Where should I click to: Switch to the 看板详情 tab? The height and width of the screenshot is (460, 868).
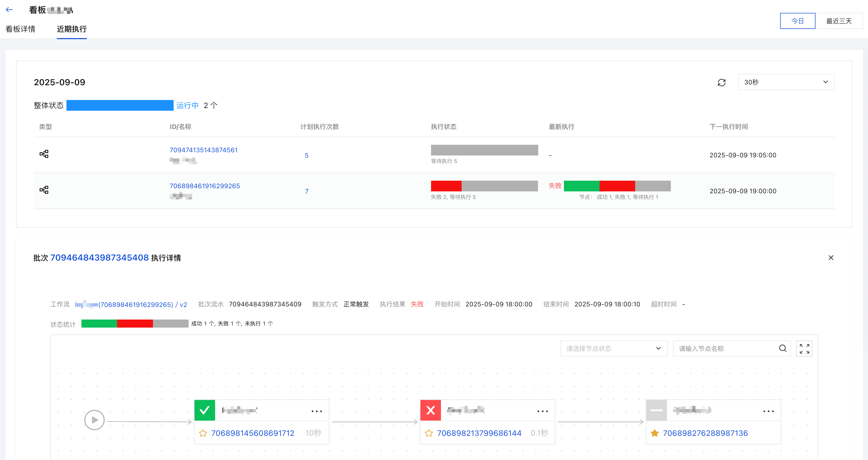coord(20,29)
